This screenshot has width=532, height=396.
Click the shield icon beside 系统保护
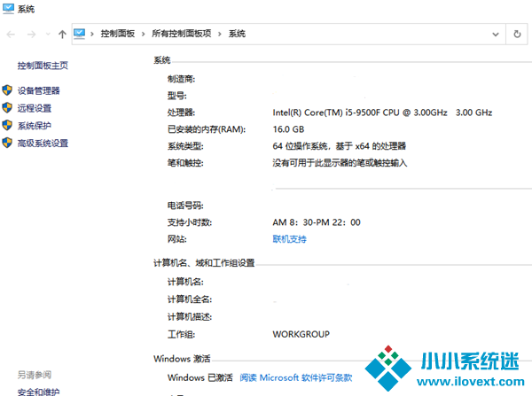tap(7, 125)
